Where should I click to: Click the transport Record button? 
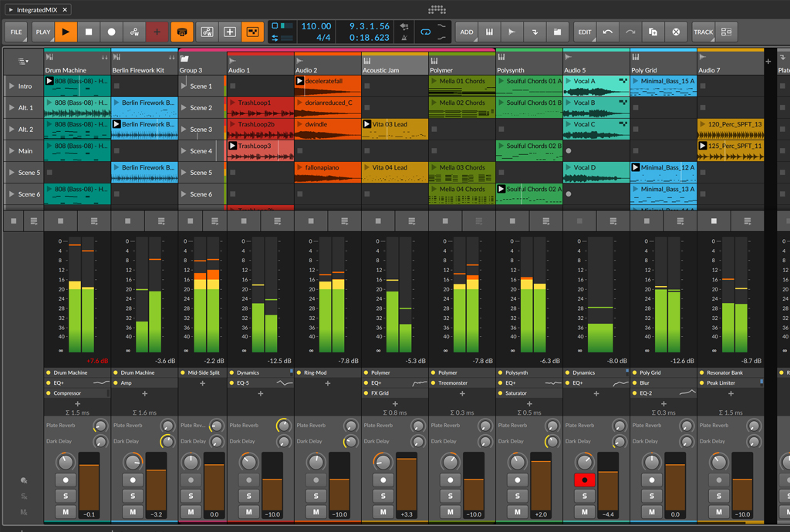(x=112, y=32)
